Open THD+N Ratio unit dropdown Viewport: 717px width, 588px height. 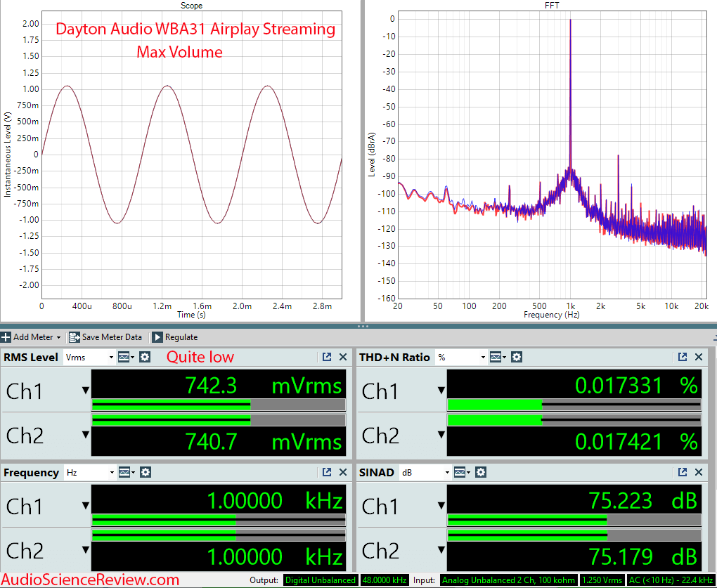461,358
